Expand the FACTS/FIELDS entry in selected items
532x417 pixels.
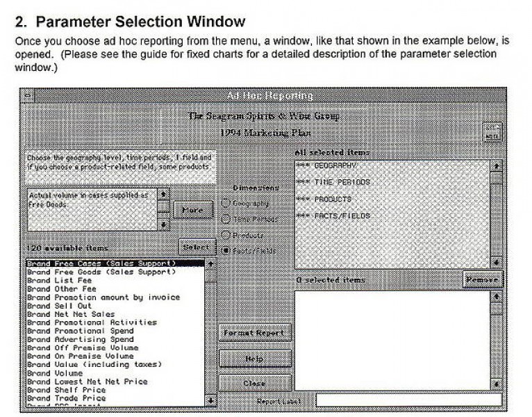[x=333, y=215]
